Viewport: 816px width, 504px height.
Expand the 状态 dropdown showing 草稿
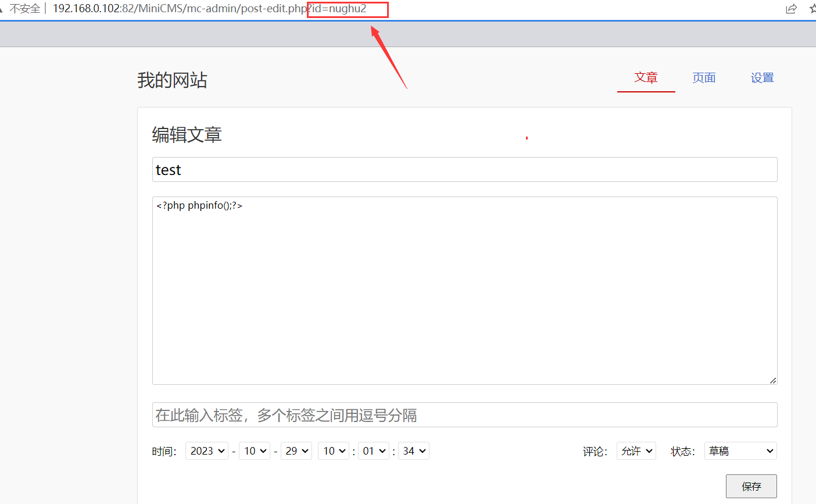coord(740,451)
